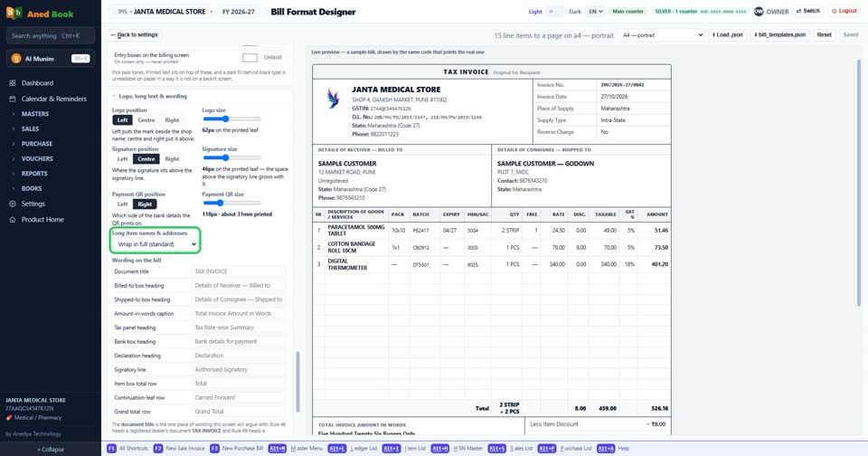Viewport: 868px width, 456px height.
Task: Collapse the sidebar
Action: [x=51, y=450]
